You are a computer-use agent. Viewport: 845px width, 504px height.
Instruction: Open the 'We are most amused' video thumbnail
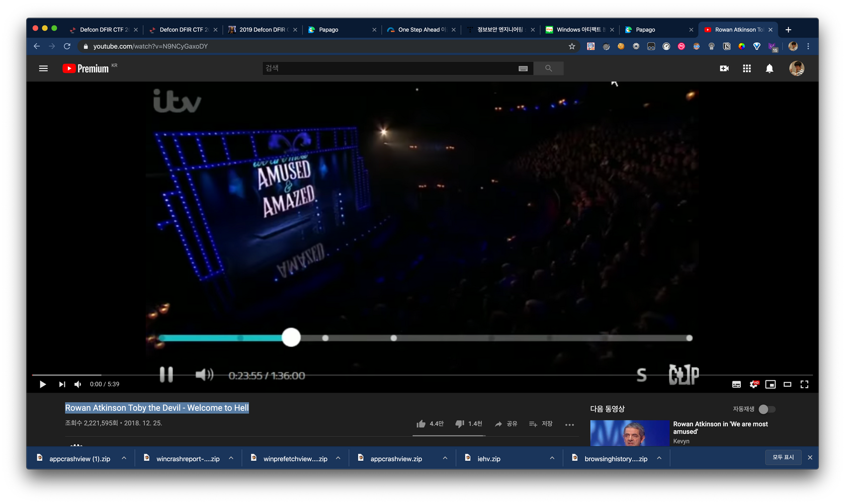[630, 433]
